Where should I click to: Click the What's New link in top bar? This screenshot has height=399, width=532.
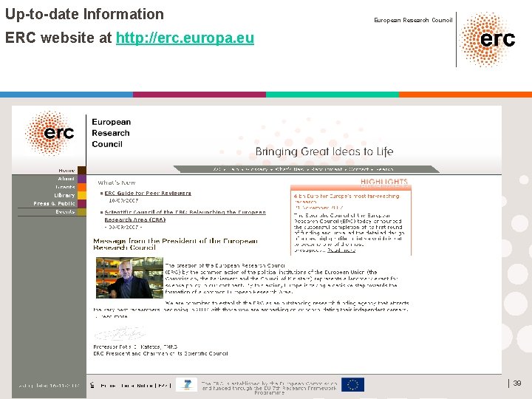290,169
